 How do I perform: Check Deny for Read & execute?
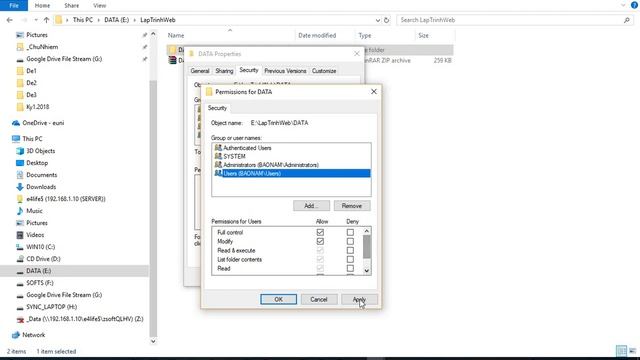350,250
